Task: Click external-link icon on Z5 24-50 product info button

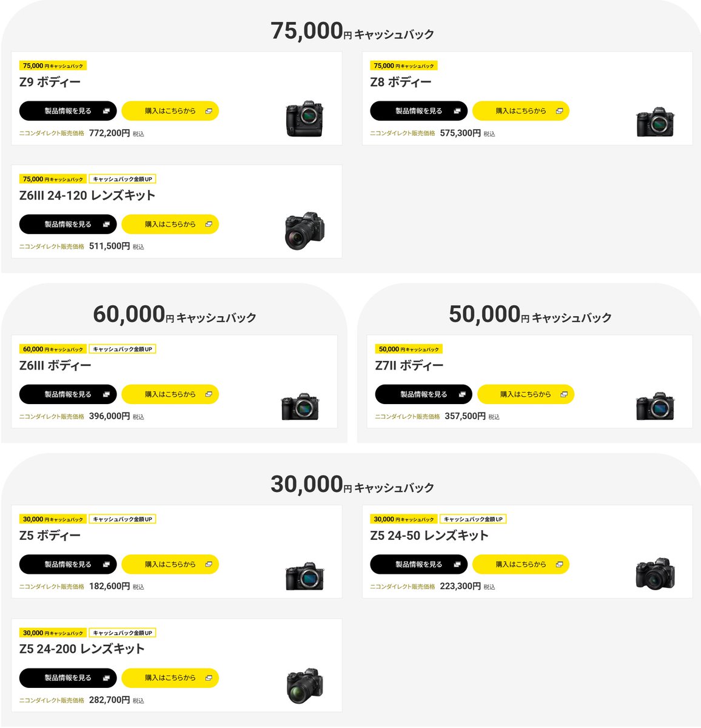Action: pos(457,564)
